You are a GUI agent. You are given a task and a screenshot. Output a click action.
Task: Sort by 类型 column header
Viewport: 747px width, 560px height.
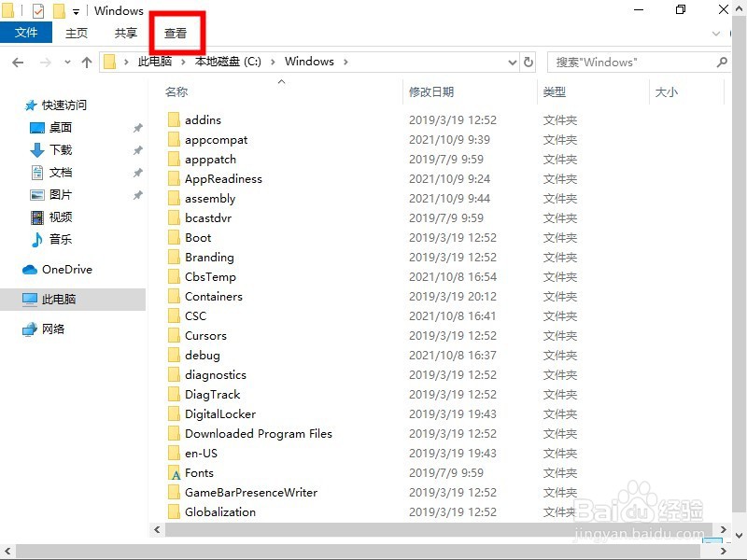554,91
